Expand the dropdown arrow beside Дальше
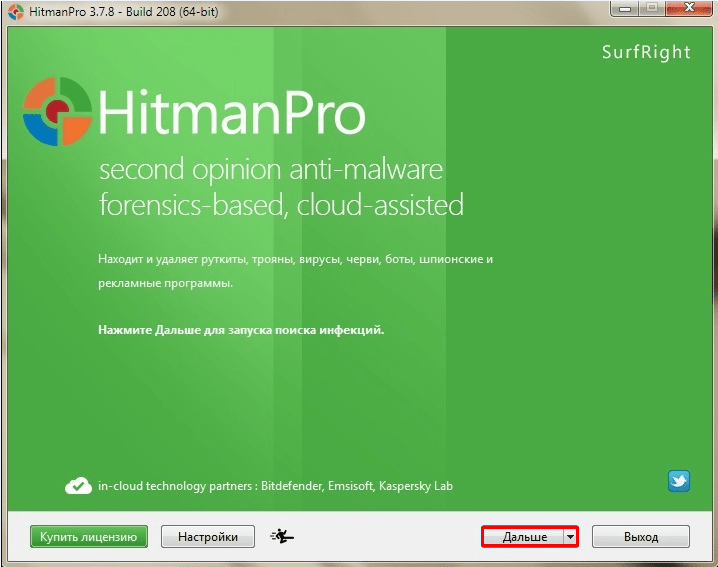This screenshot has width=718, height=567. (570, 537)
